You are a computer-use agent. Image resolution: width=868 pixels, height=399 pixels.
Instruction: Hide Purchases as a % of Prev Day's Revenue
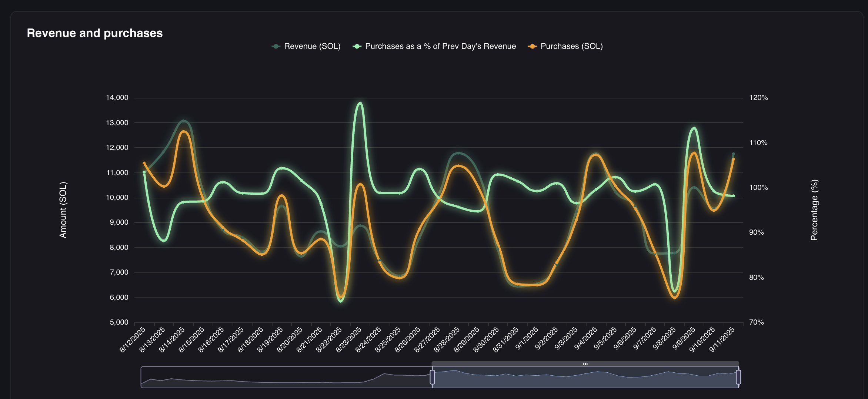(440, 46)
